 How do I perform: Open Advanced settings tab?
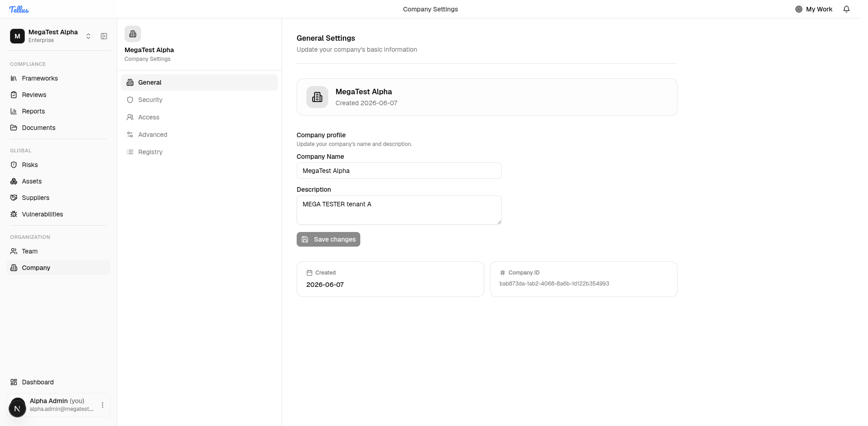click(199, 135)
